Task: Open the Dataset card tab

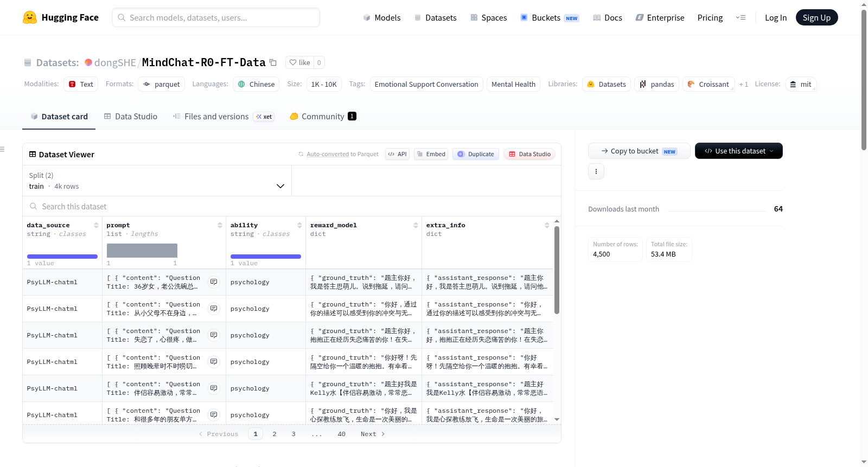Action: 59,117
